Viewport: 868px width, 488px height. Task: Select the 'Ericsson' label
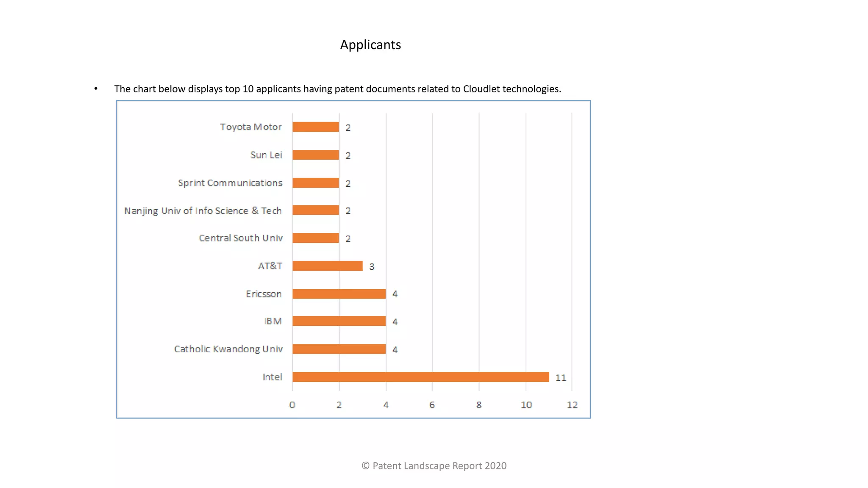(264, 294)
